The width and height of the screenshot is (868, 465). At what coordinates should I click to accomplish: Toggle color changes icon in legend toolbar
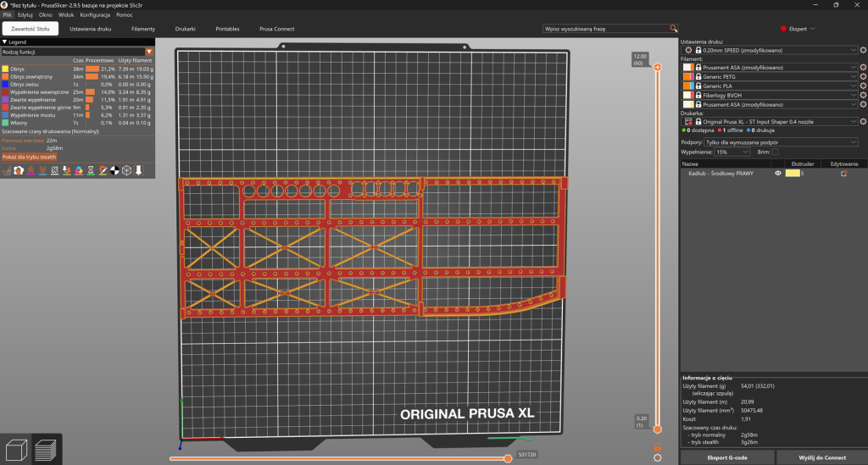79,170
